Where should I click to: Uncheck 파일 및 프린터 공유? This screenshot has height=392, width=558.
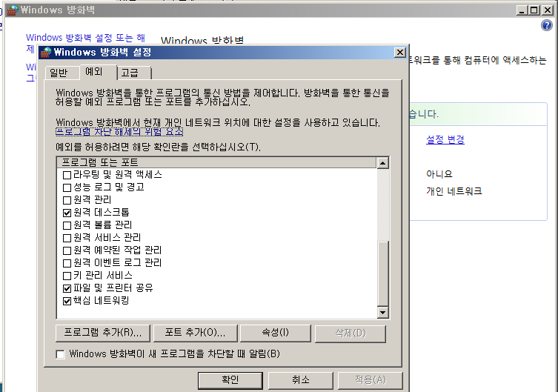pyautogui.click(x=67, y=288)
